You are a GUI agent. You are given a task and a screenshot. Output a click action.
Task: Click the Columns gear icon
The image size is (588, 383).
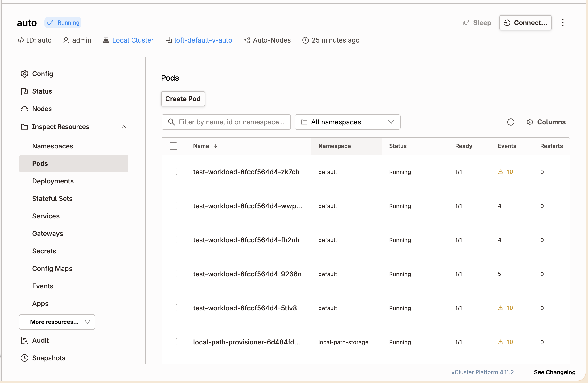[x=530, y=122]
